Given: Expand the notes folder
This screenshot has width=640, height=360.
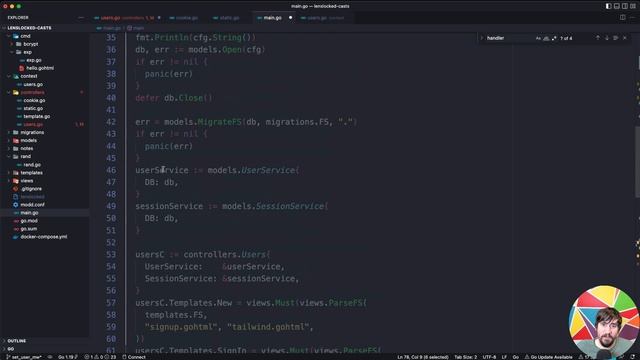Looking at the screenshot, I should 45,149.
